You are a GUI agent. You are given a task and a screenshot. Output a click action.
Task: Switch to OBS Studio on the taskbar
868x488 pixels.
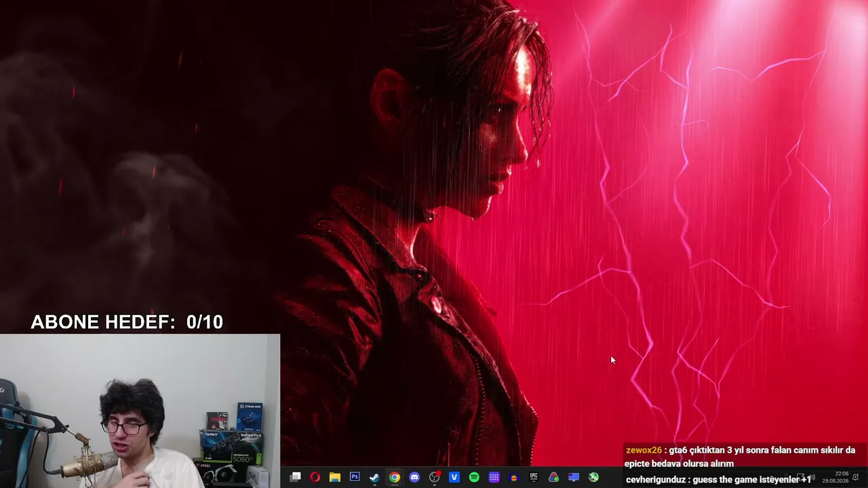pos(435,477)
